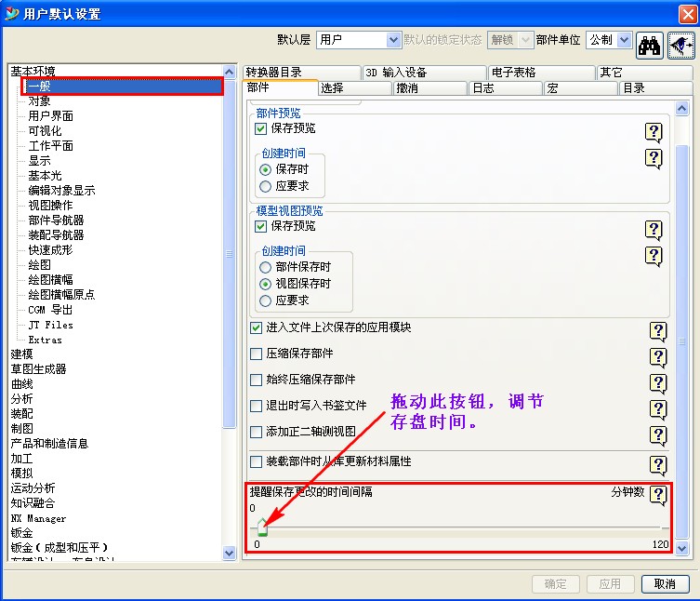Enable 压缩保存部件 checkbox

point(257,354)
